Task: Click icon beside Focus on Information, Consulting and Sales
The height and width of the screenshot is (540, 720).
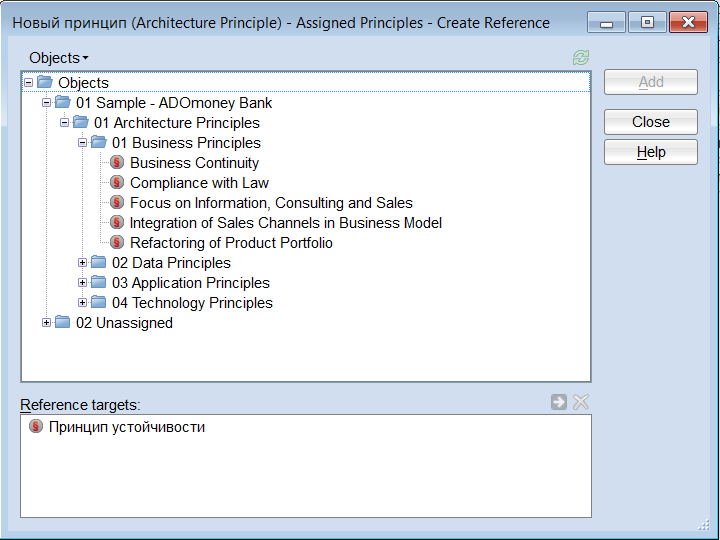Action: 117,202
